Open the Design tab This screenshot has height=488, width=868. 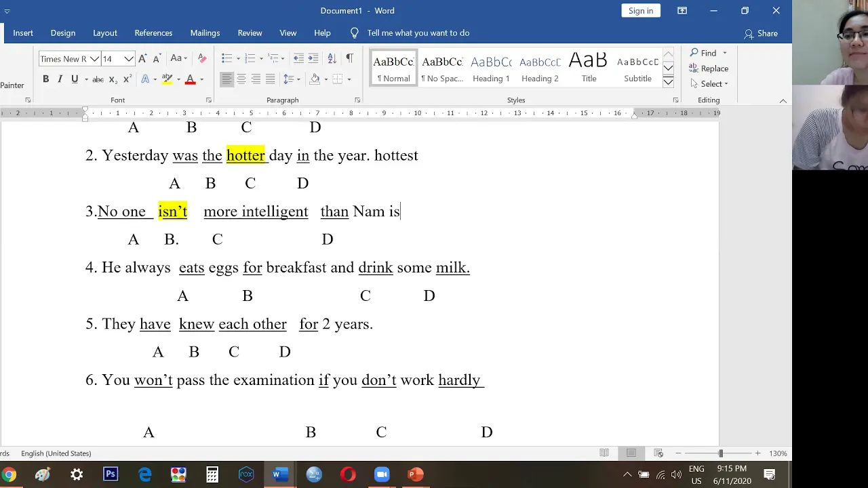pos(63,33)
